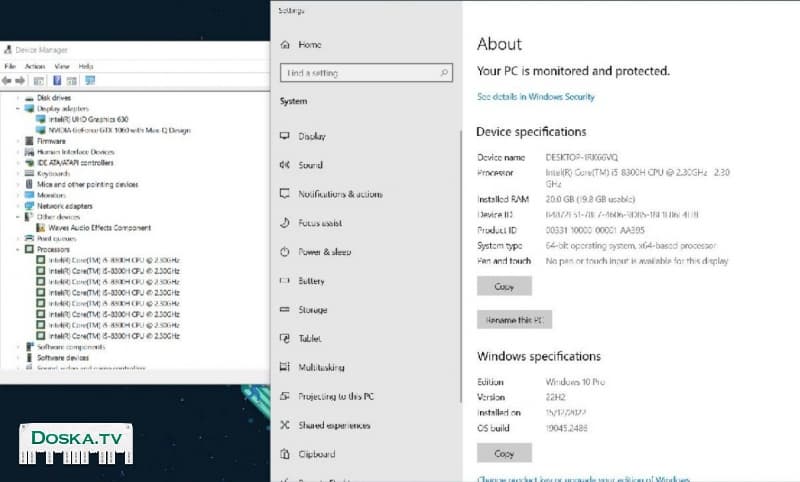Image resolution: width=800 pixels, height=482 pixels.
Task: Open Display settings via its monitor icon
Action: 285,136
